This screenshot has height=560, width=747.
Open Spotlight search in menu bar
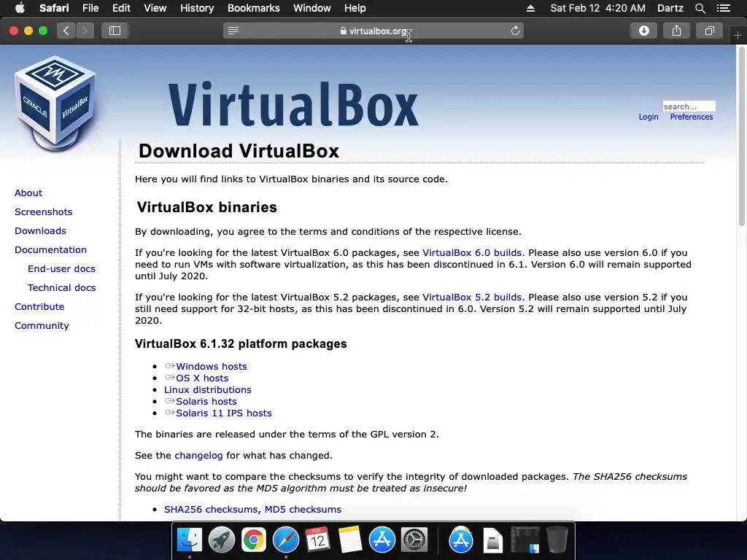click(700, 8)
